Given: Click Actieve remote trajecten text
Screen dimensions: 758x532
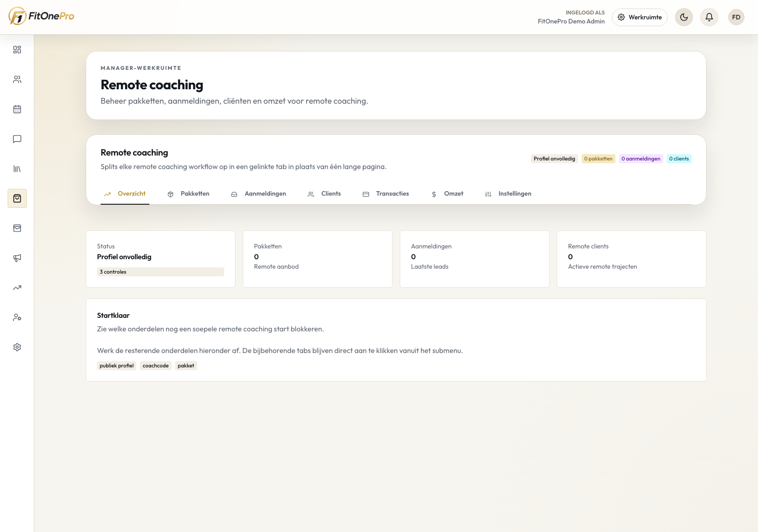Looking at the screenshot, I should pos(602,266).
